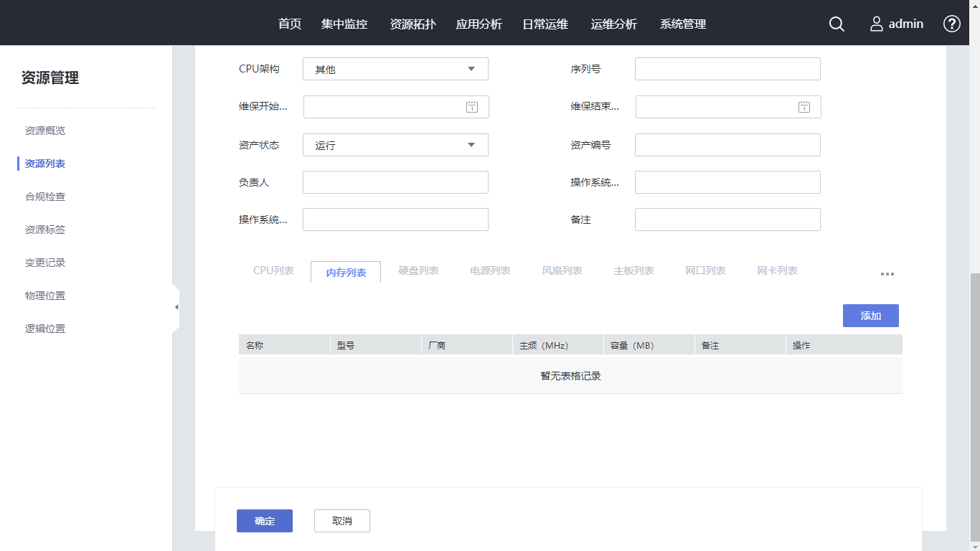Click the help question mark icon
The width and height of the screenshot is (980, 551).
[x=951, y=24]
